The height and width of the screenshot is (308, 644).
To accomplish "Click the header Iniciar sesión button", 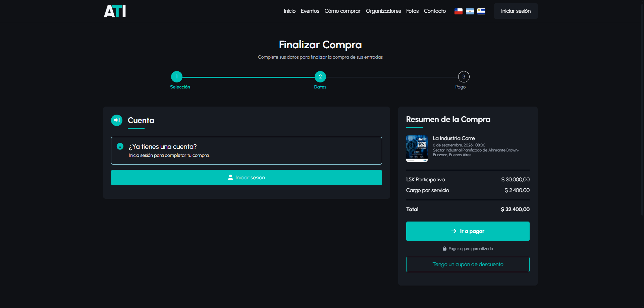I will pyautogui.click(x=516, y=11).
